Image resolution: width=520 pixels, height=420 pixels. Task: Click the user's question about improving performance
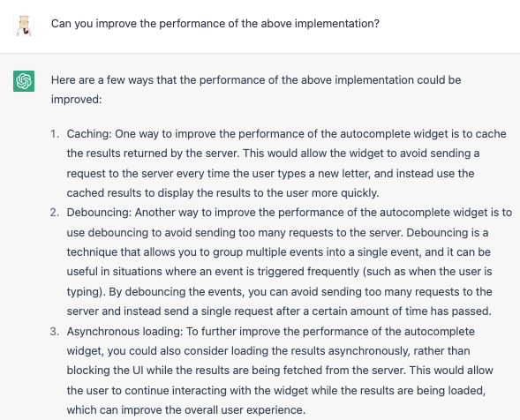point(215,24)
